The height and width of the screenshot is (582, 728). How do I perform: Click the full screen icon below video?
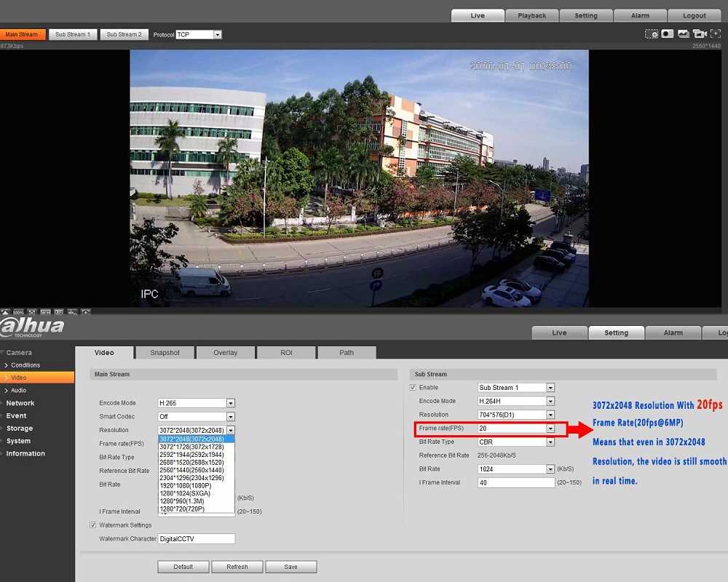[x=32, y=312]
